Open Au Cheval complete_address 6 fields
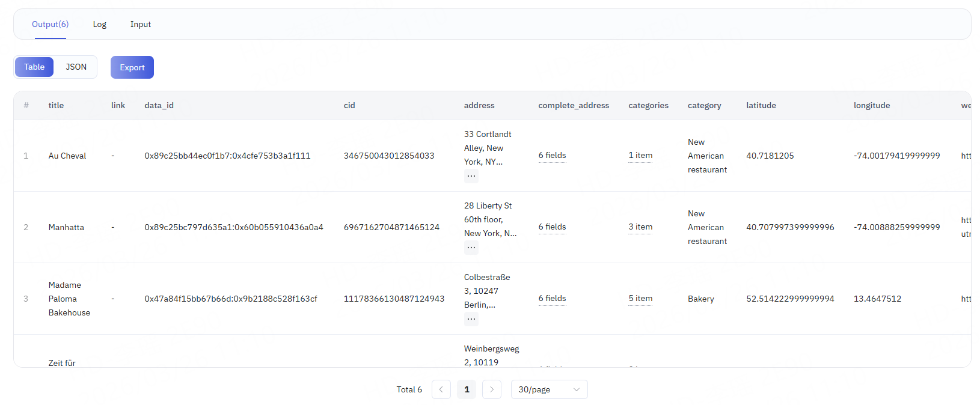This screenshot has width=980, height=405. tap(552, 156)
